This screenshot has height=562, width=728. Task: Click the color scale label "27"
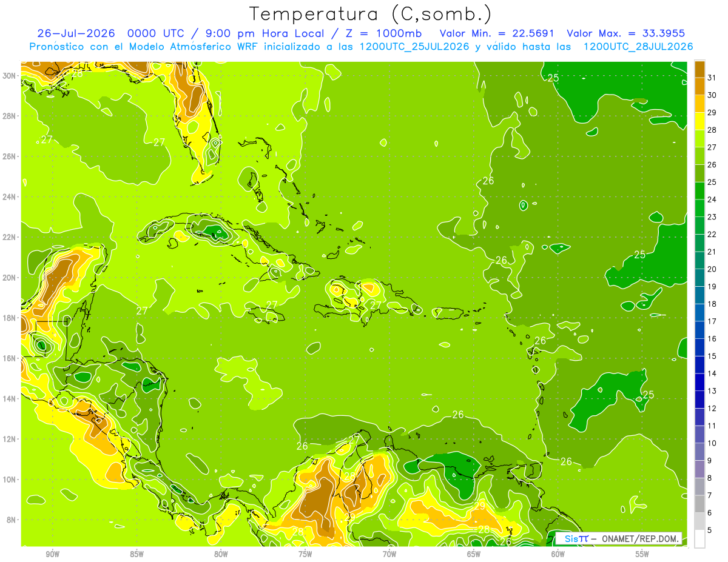click(x=712, y=147)
